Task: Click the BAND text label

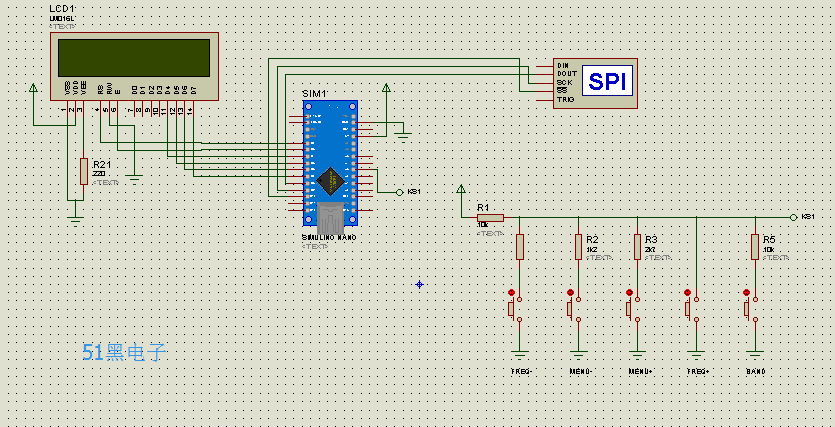Action: click(756, 371)
